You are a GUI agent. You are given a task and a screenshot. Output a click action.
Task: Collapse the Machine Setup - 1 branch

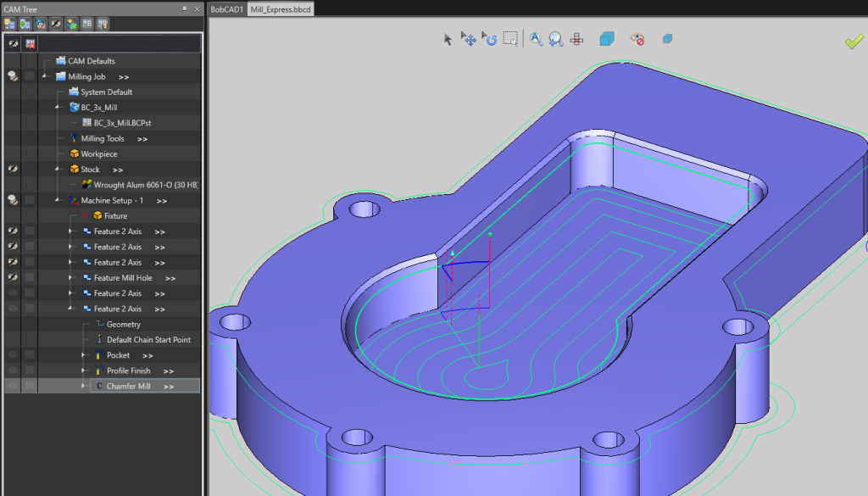click(x=58, y=200)
